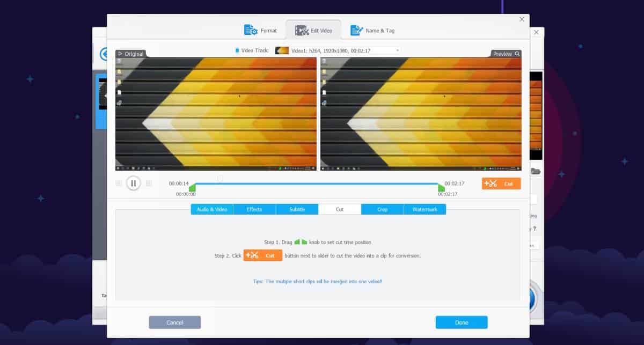Click the Original video pane
This screenshot has width=644, height=345.
[216, 114]
